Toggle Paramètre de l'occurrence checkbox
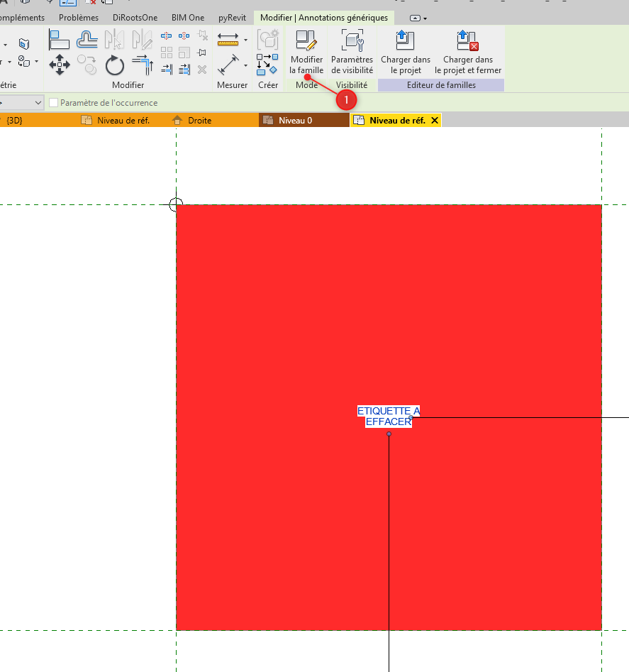This screenshot has width=629, height=672. 54,103
